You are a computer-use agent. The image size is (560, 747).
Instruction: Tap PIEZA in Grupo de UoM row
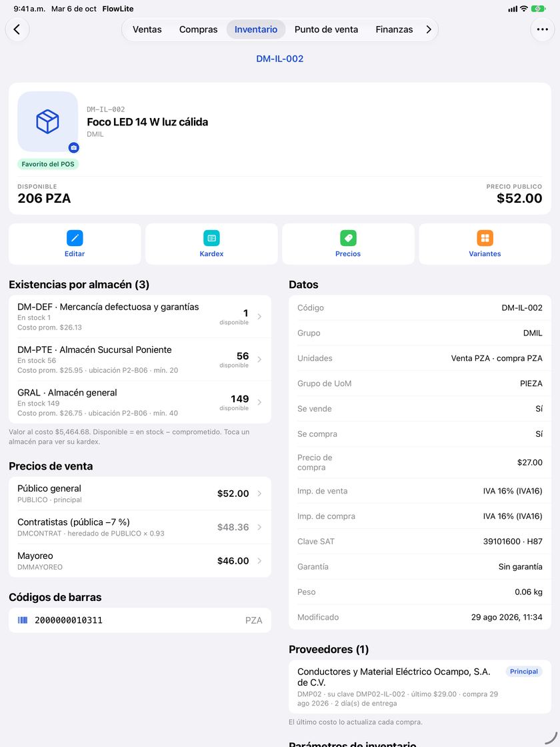(531, 384)
